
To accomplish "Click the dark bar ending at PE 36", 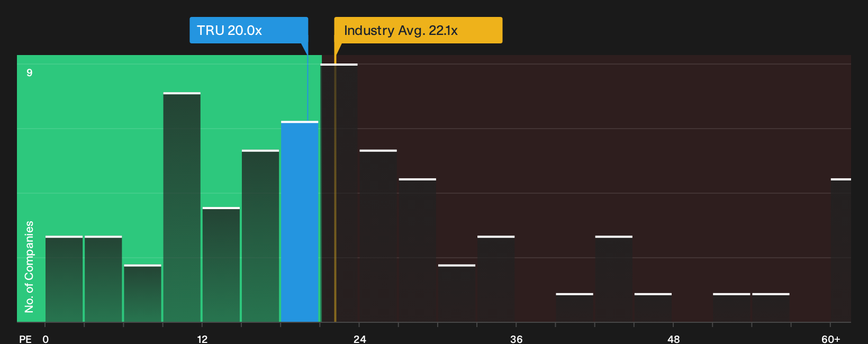I will (496, 279).
